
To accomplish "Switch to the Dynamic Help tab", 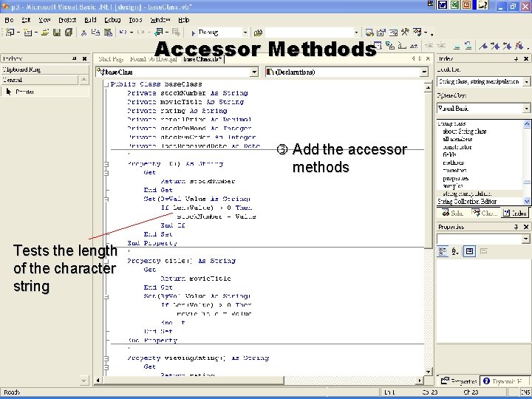I will point(503,381).
